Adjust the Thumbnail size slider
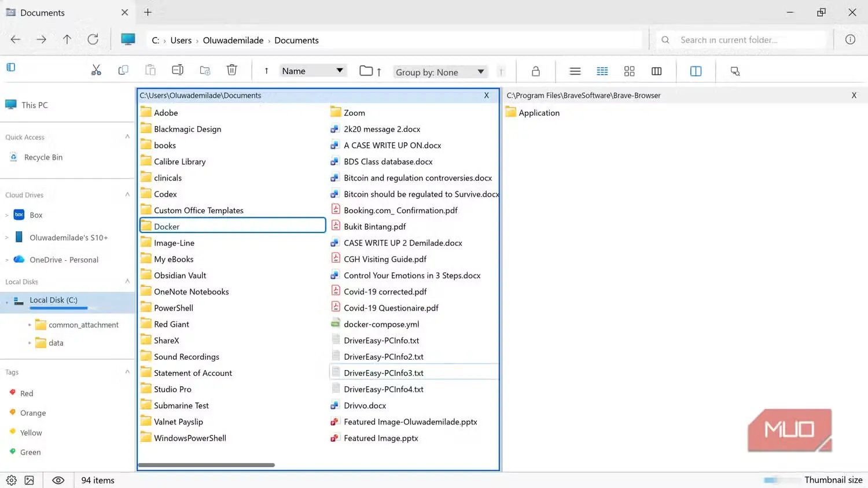Viewport: 868px width, 488px height. [781, 480]
